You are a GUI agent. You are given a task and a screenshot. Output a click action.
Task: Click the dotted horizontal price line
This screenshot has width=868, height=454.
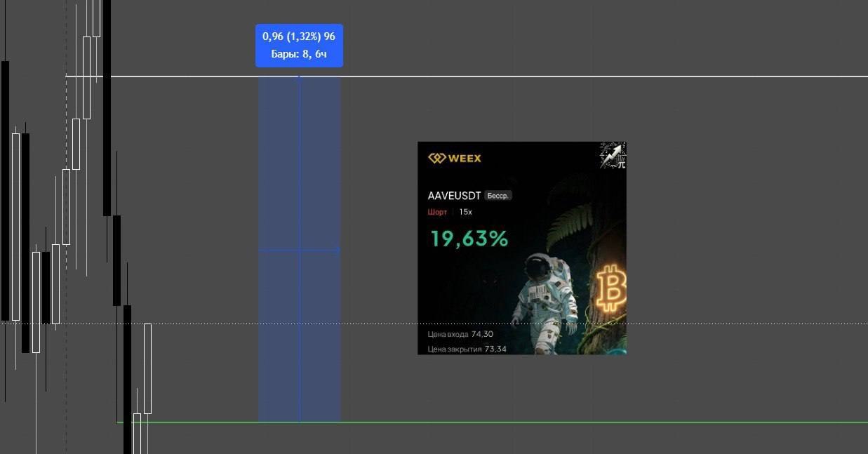[x=434, y=323]
